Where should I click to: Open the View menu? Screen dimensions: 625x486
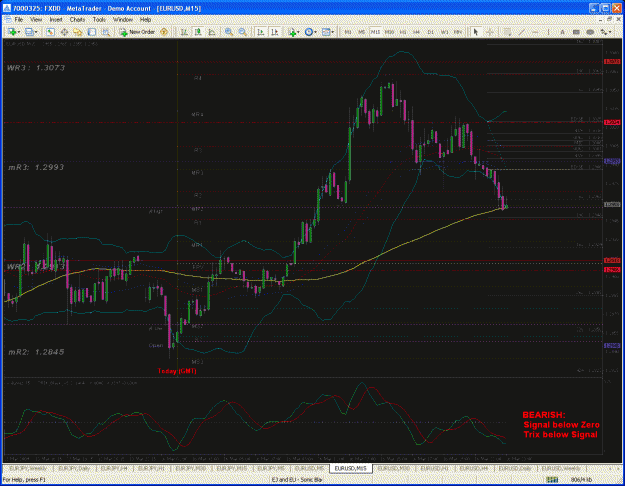[36, 19]
